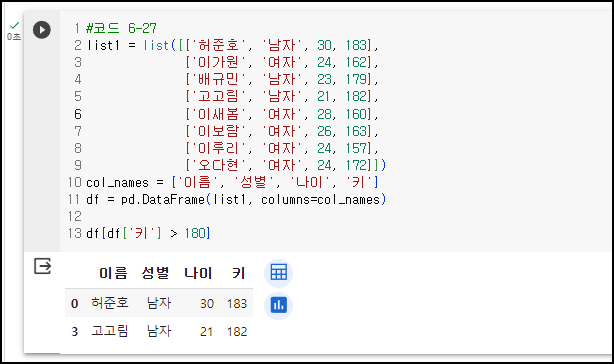Open suggested charts icon for dataframe
Image resolution: width=614 pixels, height=364 pixels.
coord(278,305)
